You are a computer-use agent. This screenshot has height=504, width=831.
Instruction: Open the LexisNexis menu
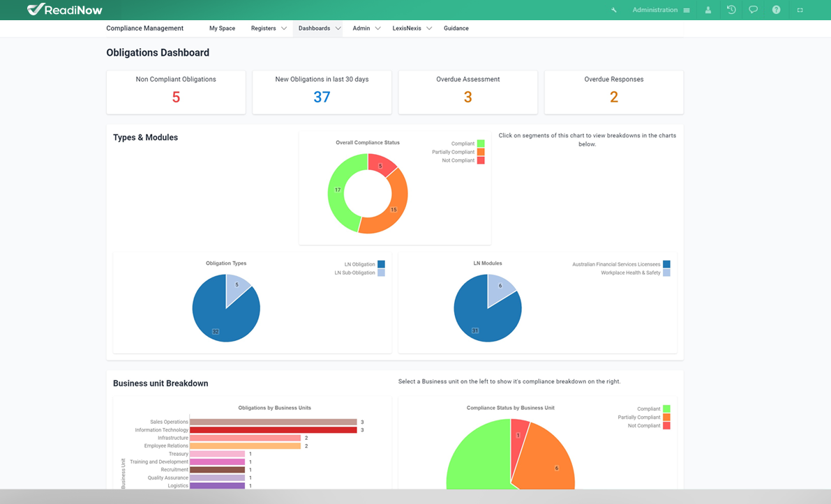coord(407,29)
